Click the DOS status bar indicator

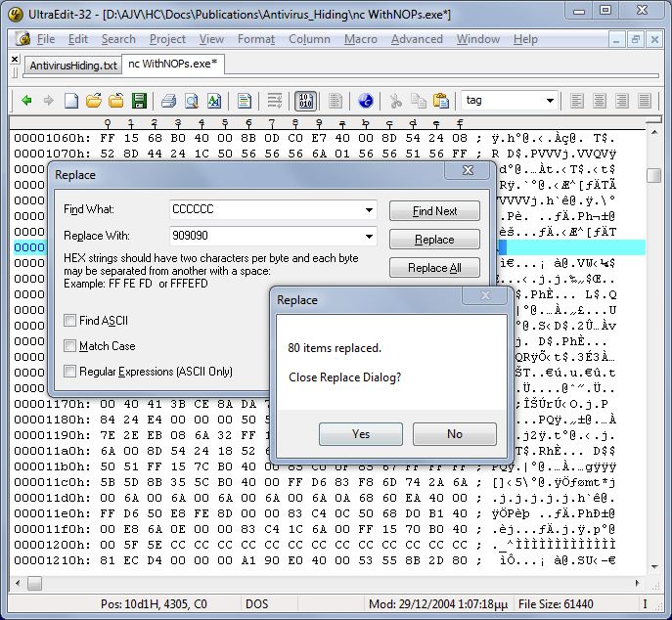coord(256,604)
